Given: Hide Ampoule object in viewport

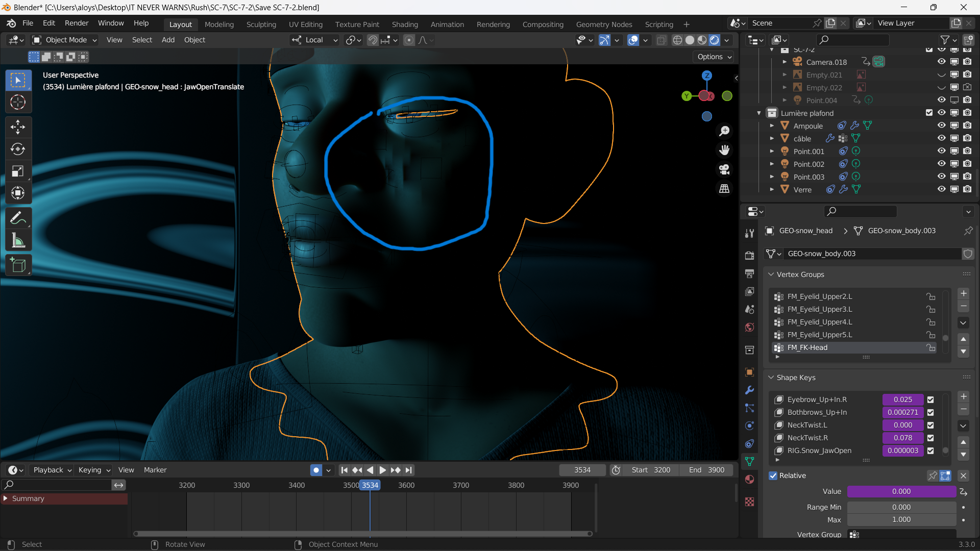Looking at the screenshot, I should 941,126.
